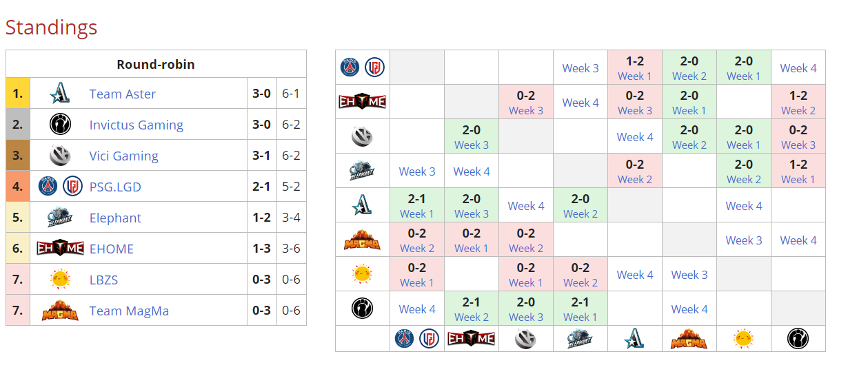Click Vici Gaming logo in the standings list
Viewport: 868px width, 365px height.
[60, 156]
